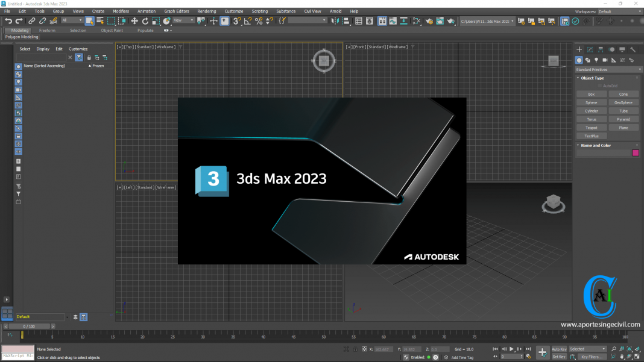This screenshot has width=644, height=362.
Task: Activate the Select and Rotate tool
Action: [x=145, y=22]
